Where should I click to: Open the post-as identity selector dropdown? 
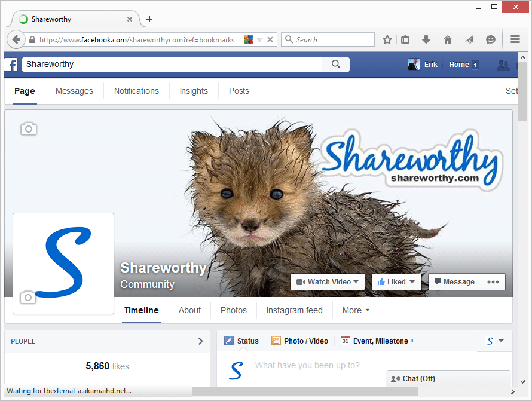pyautogui.click(x=495, y=341)
